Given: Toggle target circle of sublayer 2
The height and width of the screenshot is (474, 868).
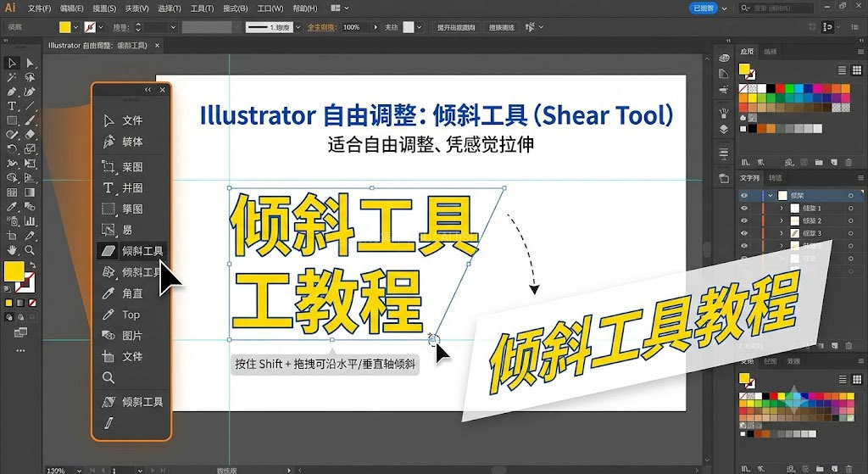Looking at the screenshot, I should click(x=851, y=220).
